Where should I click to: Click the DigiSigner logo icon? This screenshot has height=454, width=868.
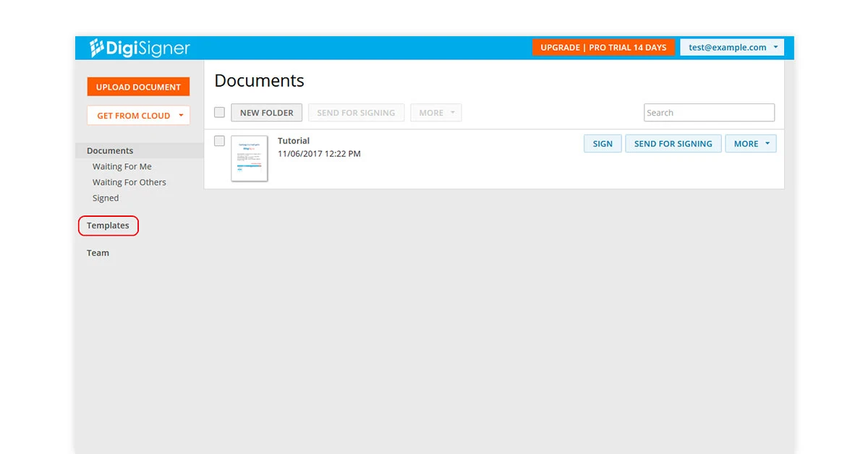(x=95, y=47)
